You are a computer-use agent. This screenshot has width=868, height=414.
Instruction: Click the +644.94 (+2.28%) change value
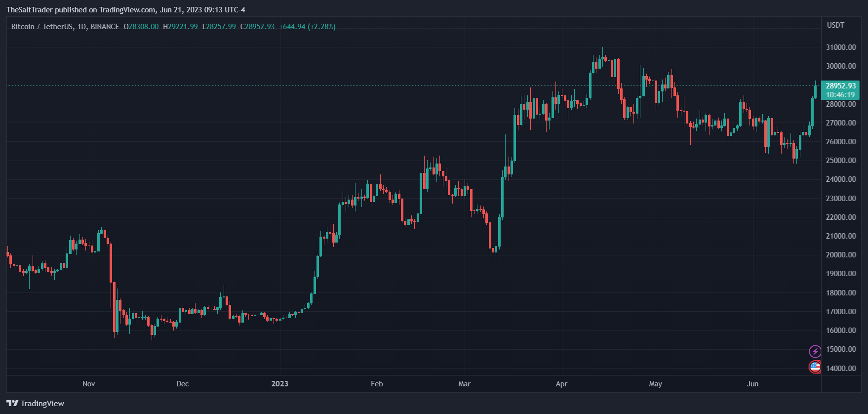point(307,27)
